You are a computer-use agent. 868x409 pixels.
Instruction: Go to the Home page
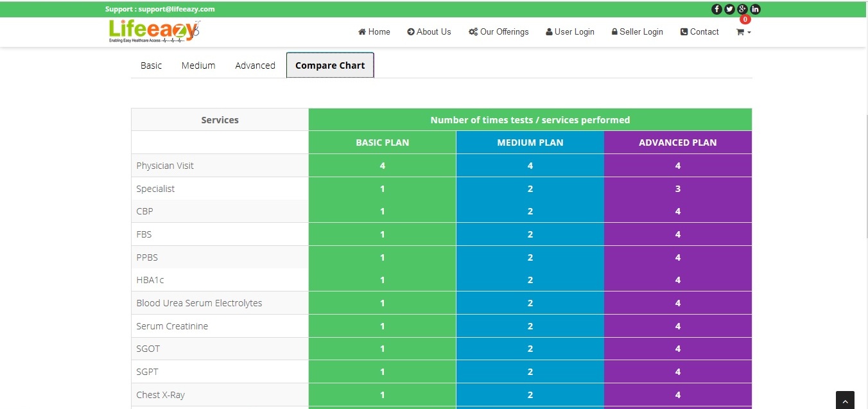click(x=374, y=32)
